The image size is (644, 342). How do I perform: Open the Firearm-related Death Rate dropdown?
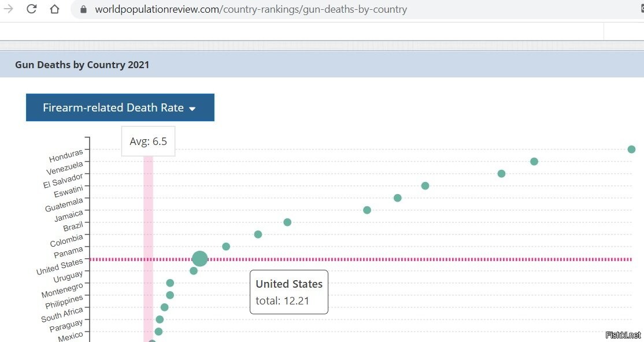coord(120,107)
